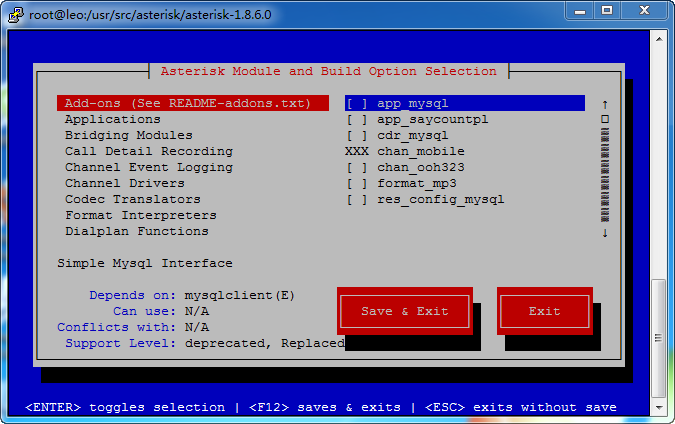The width and height of the screenshot is (675, 424).
Task: Click the 'Conflicts with:' label
Action: pyautogui.click(x=117, y=327)
